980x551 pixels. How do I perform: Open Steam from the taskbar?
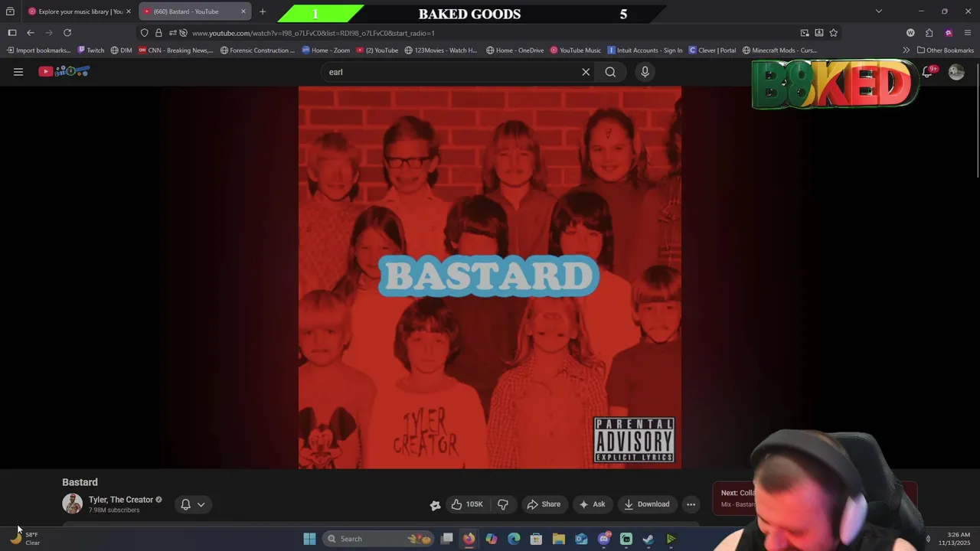pos(648,539)
